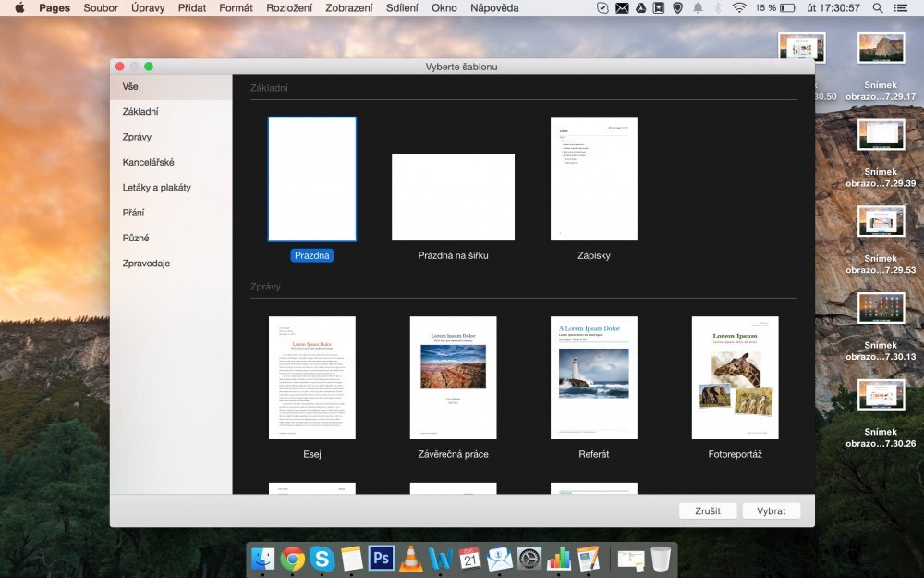
Task: Open the Soubor menu
Action: click(x=100, y=7)
